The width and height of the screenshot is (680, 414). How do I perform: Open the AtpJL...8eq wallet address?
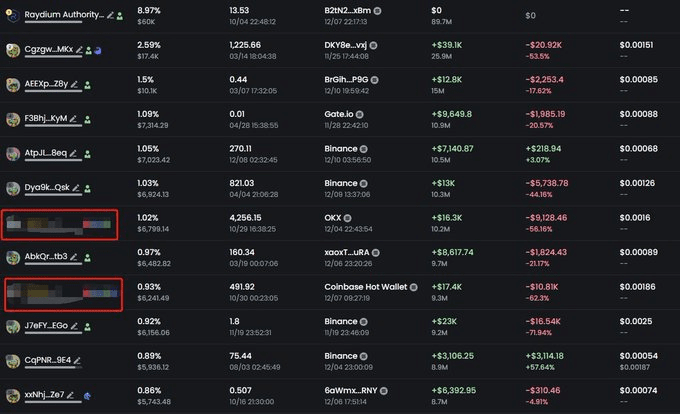pyautogui.click(x=46, y=153)
